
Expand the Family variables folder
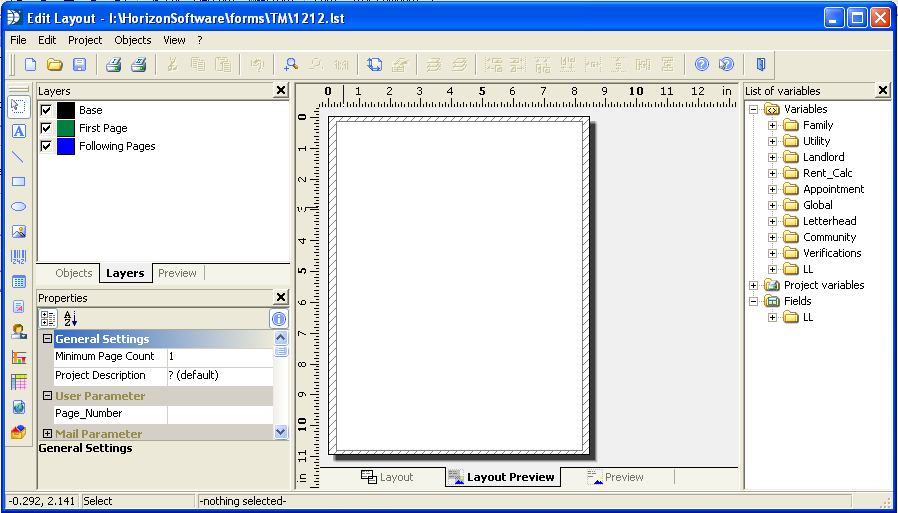pos(772,125)
